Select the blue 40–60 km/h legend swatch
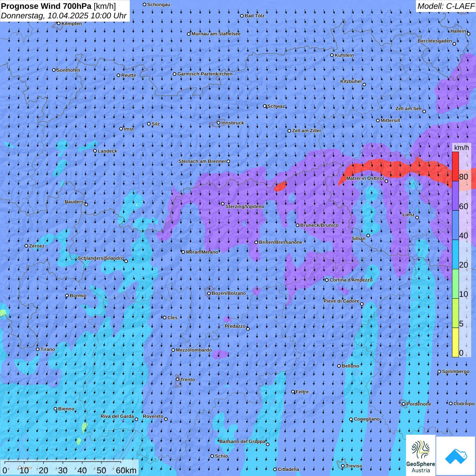The width and height of the screenshot is (476, 476). (455, 225)
